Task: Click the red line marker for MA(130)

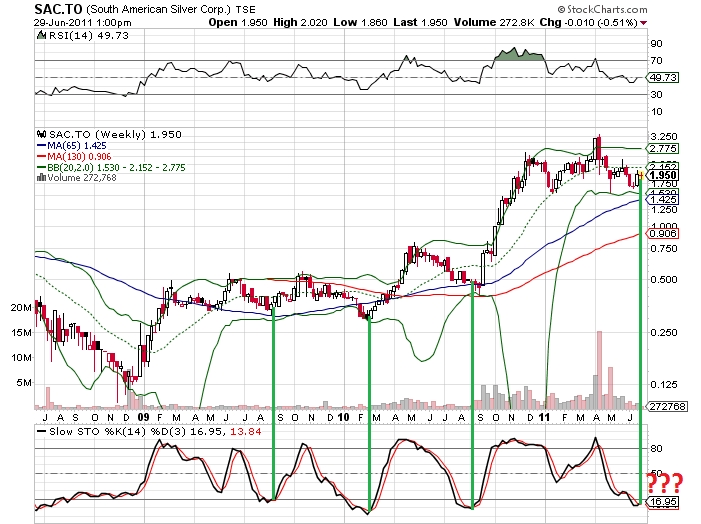Action: (42, 156)
